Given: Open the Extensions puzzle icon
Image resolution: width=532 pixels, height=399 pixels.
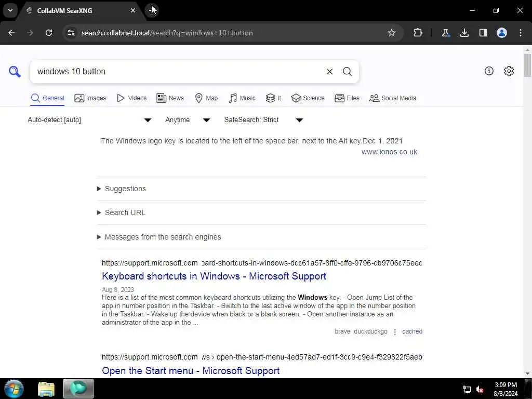Looking at the screenshot, I should (x=418, y=33).
